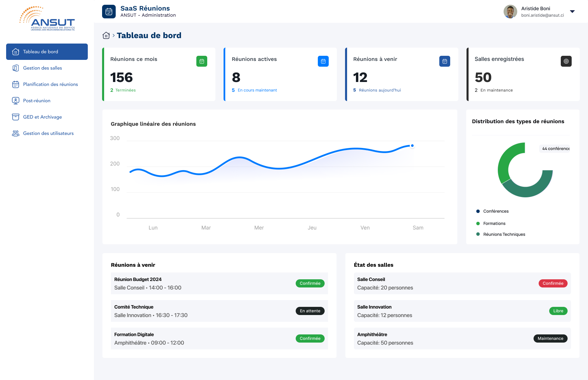Viewport: 588px width, 380px height.
Task: Click the SaaS Réunions calendar logo icon
Action: coord(109,12)
